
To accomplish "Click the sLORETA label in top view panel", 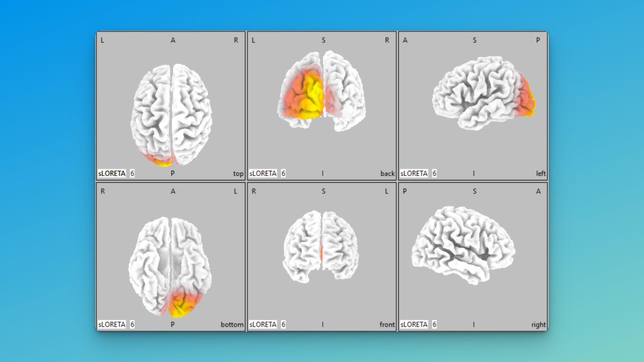I will 112,173.
